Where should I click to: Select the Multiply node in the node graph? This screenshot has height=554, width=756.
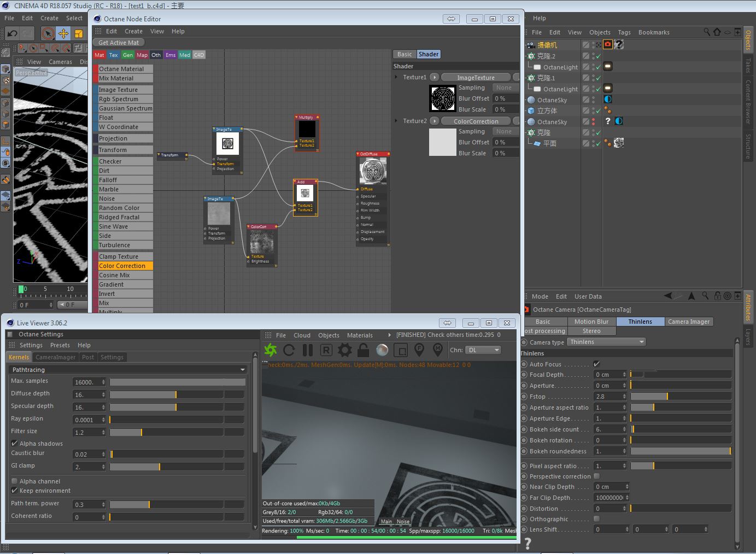point(307,133)
